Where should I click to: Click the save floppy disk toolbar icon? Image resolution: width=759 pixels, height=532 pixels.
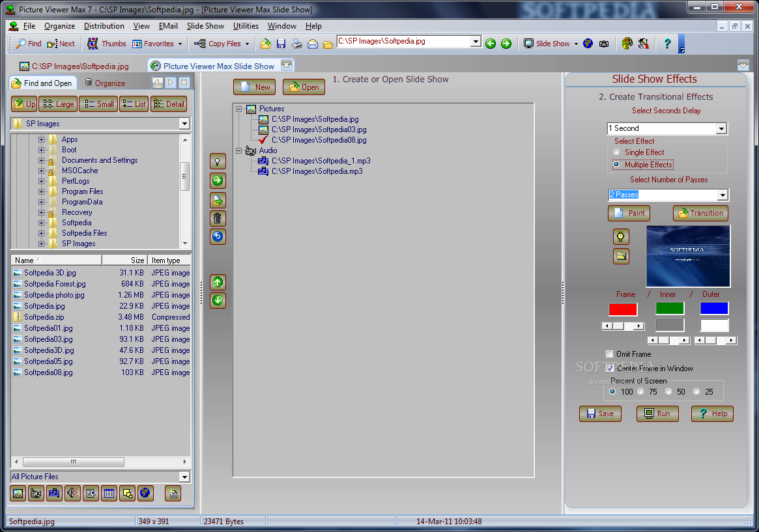[x=281, y=44]
